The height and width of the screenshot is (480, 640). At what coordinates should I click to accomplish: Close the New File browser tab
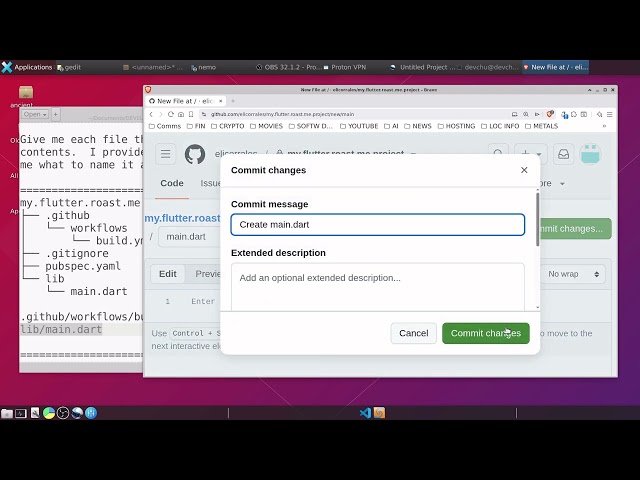(x=221, y=101)
